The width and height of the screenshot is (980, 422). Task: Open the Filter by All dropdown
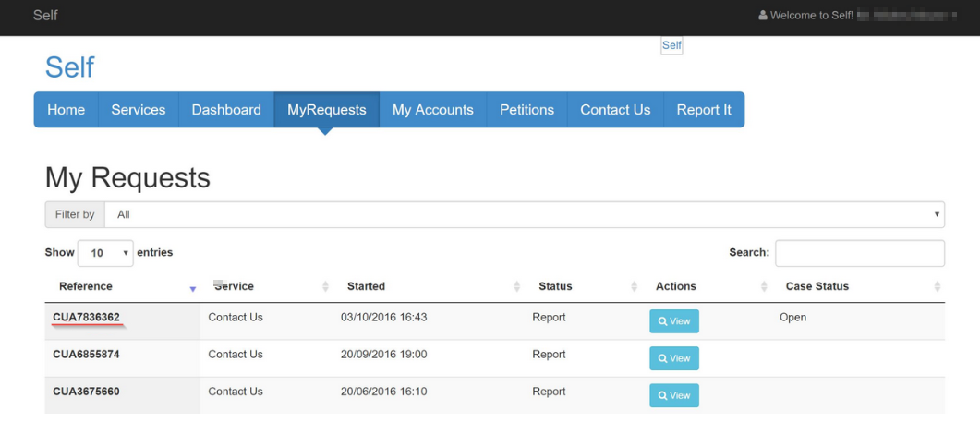(525, 214)
